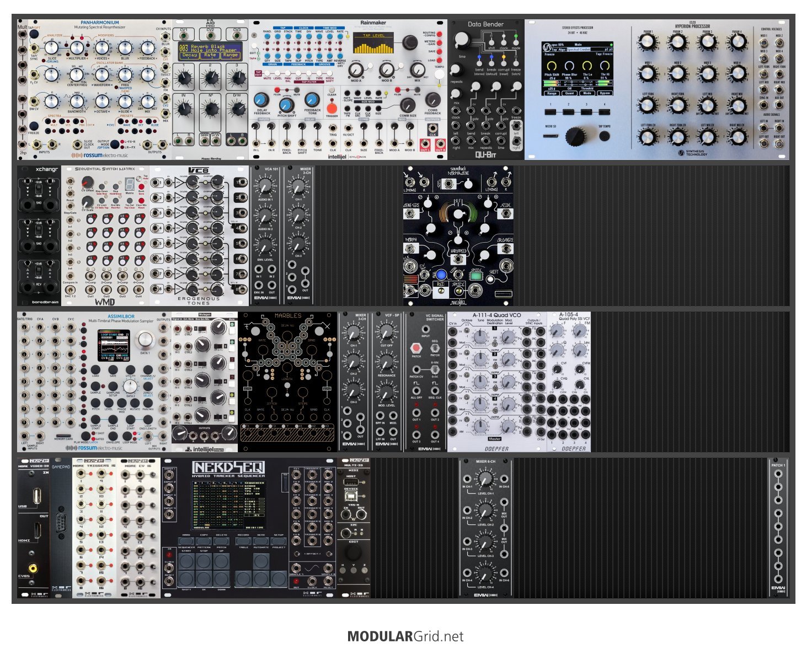
Task: Click the Synthesis Technology logo
Action: [x=692, y=153]
